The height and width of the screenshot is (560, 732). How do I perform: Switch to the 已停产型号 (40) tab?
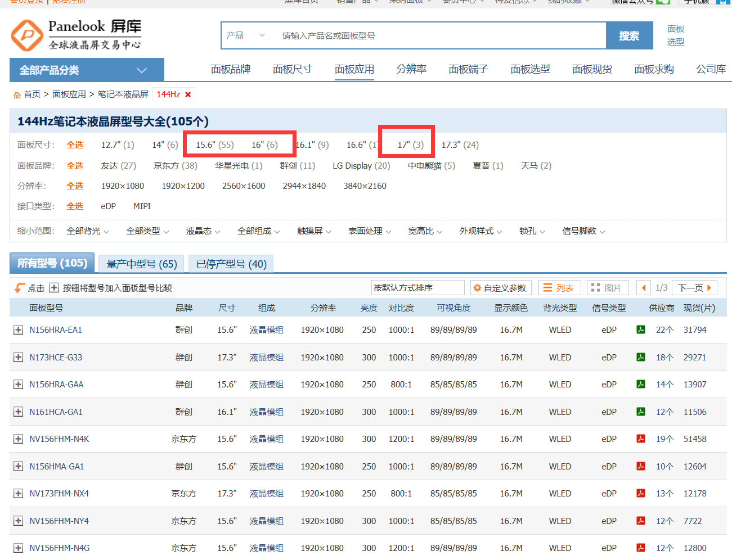point(231,264)
